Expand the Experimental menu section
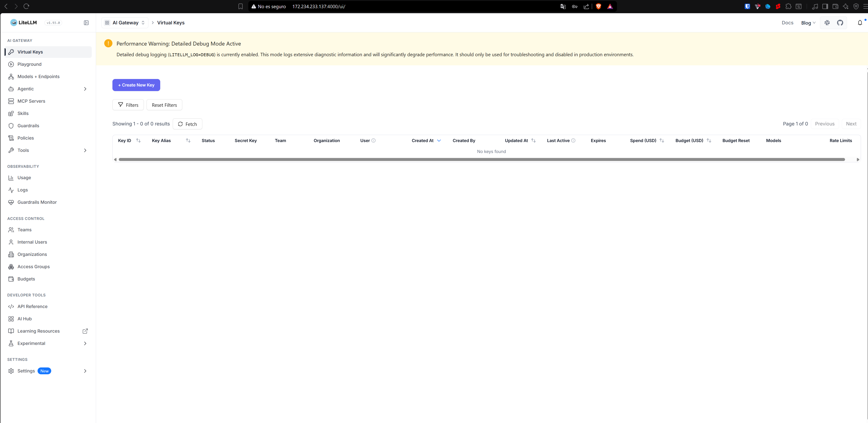 pos(85,344)
